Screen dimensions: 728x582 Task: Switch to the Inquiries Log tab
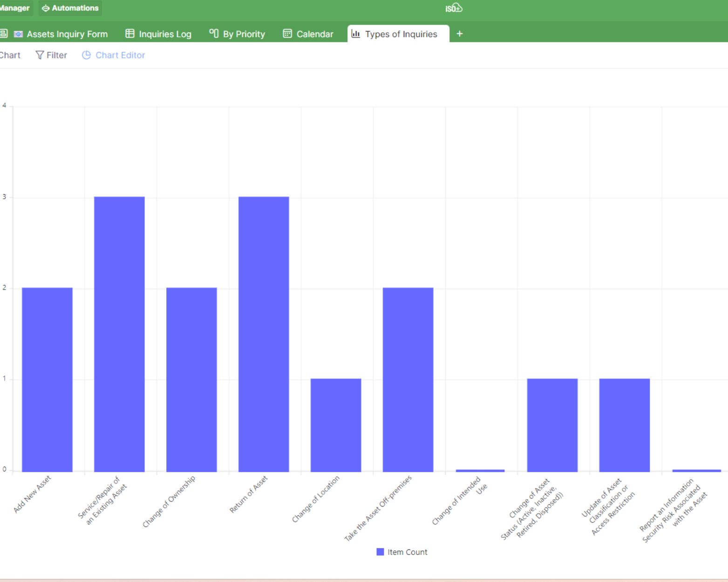pyautogui.click(x=164, y=34)
